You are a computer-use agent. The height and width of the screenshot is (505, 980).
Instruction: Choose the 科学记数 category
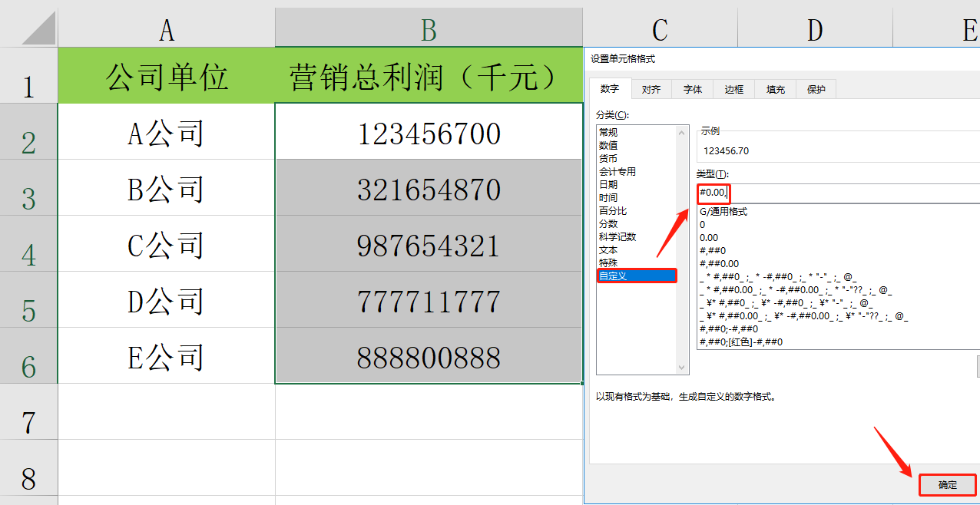[x=637, y=237]
